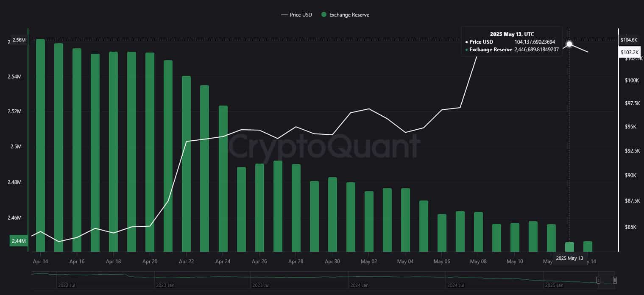Image resolution: width=644 pixels, height=295 pixels.
Task: Toggle the Price USD legend series
Action: 296,15
